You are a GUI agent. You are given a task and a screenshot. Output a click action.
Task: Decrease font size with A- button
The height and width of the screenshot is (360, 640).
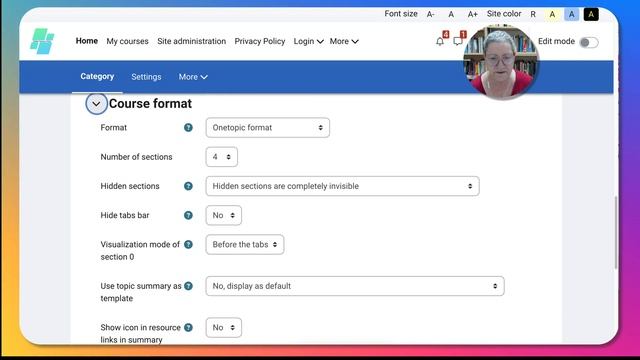point(431,14)
